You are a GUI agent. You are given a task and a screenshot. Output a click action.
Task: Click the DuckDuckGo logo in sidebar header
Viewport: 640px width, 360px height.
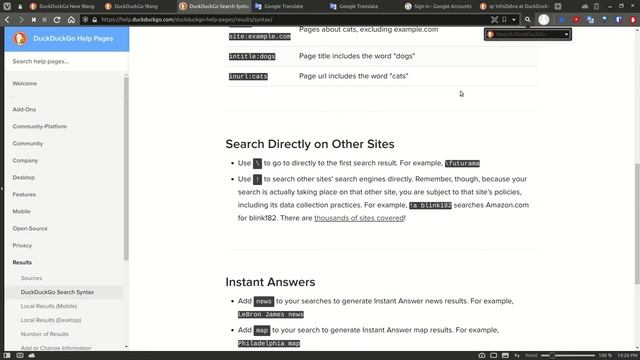click(20, 38)
